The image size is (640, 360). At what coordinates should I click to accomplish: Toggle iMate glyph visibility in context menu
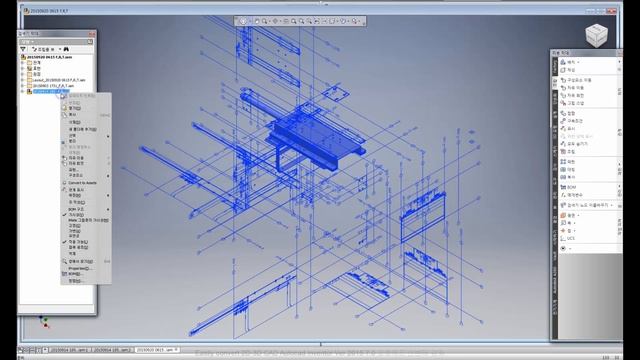pyautogui.click(x=88, y=220)
